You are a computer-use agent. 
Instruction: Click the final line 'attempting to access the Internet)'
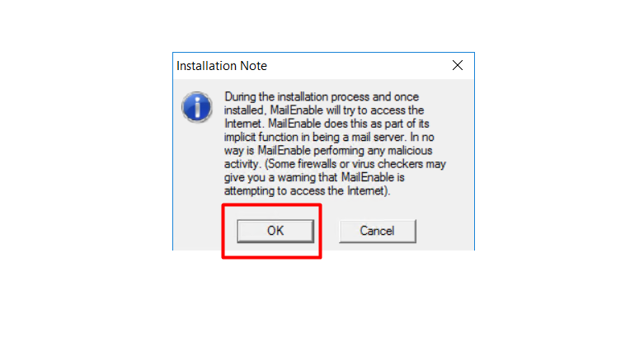click(x=308, y=191)
